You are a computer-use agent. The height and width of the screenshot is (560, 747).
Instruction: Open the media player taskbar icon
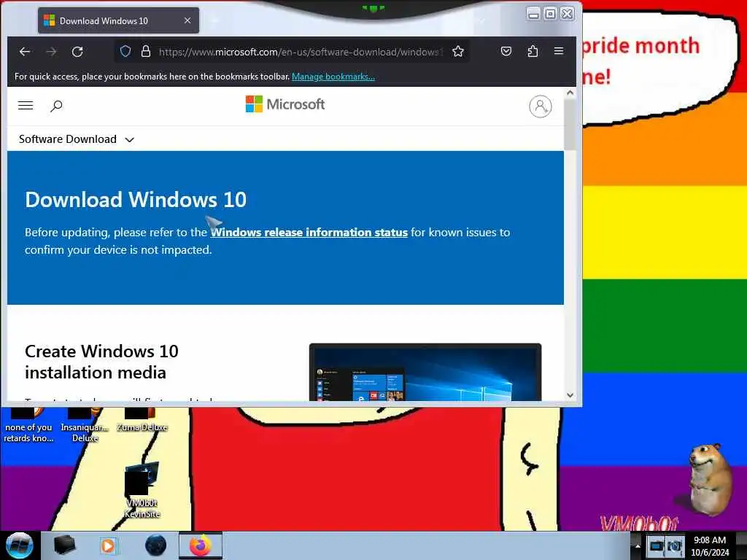pyautogui.click(x=108, y=545)
